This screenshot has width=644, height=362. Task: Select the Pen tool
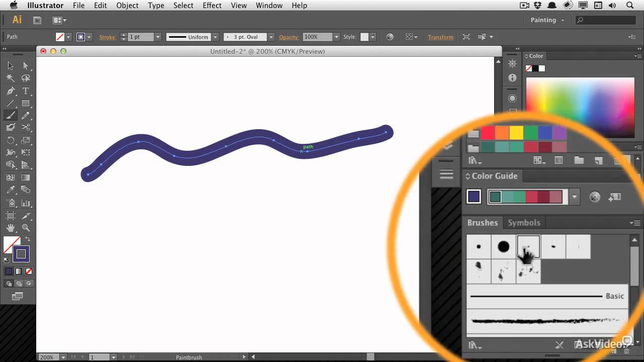[10, 91]
